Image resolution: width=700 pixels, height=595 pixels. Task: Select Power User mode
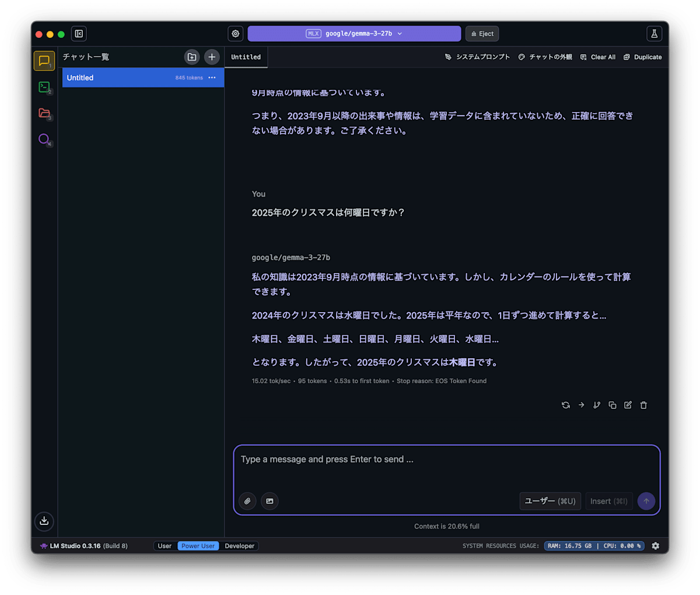[198, 546]
